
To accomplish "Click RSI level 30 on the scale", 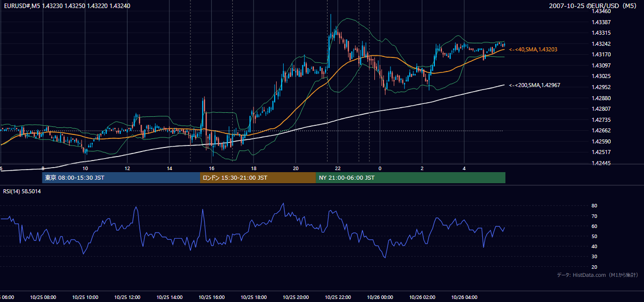I will (x=594, y=257).
